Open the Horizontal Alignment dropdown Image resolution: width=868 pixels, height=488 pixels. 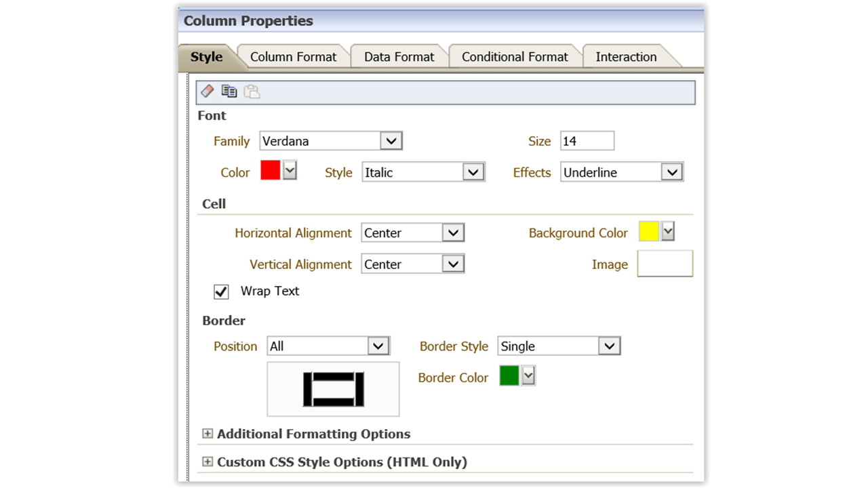pyautogui.click(x=413, y=232)
